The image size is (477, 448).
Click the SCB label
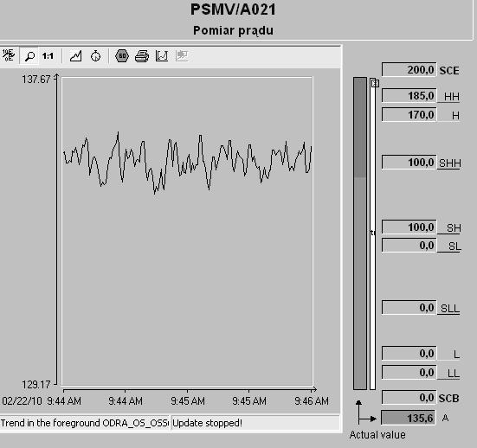[448, 398]
